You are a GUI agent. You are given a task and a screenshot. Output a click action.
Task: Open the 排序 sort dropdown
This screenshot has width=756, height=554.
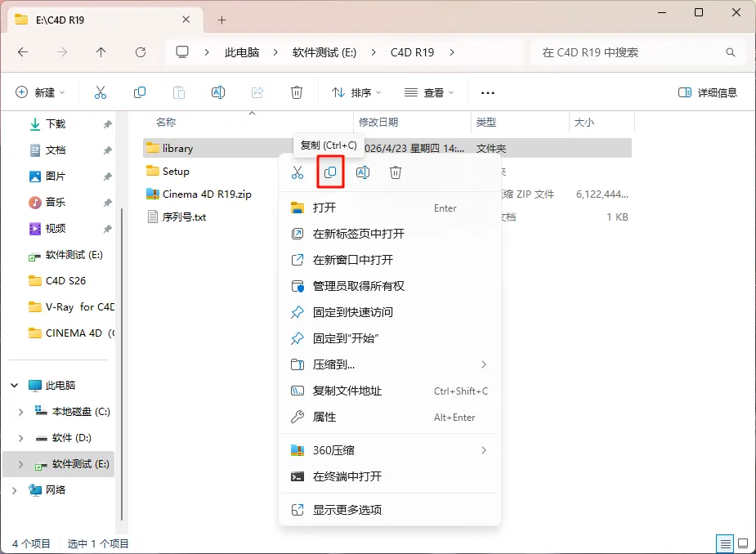click(356, 92)
